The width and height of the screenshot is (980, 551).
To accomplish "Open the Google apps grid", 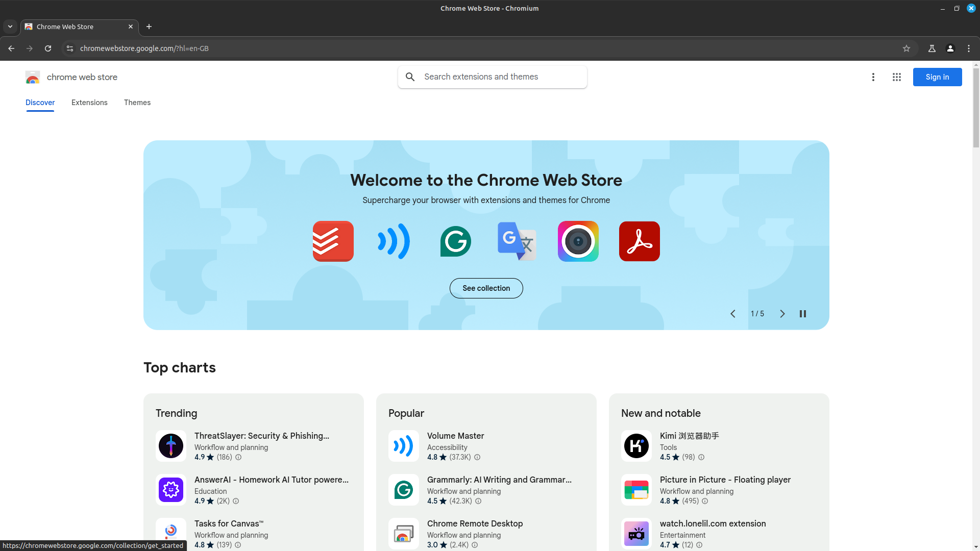I will 896,77.
